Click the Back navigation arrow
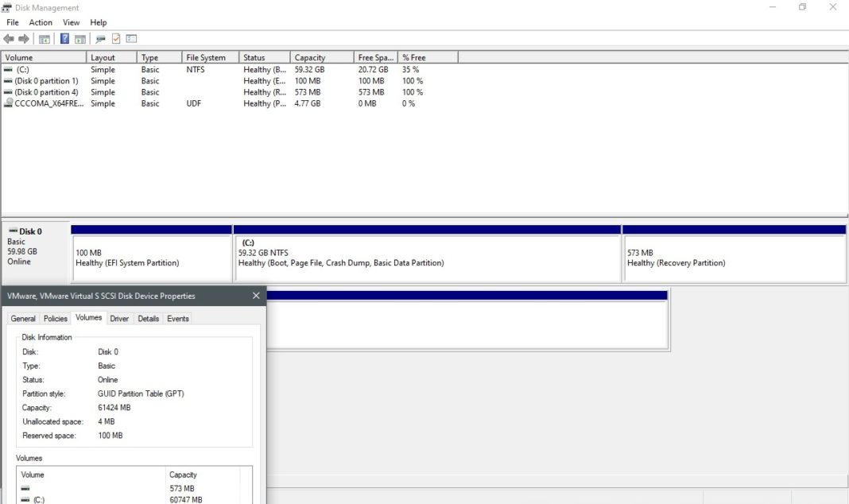This screenshot has height=504, width=849. 8,38
